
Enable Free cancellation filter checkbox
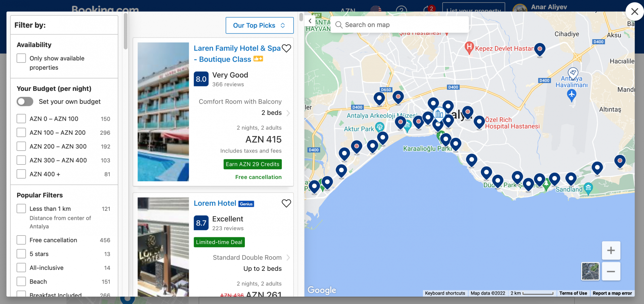21,240
